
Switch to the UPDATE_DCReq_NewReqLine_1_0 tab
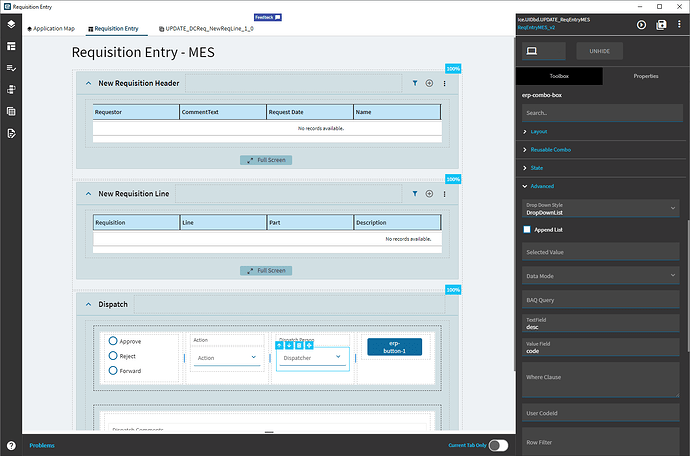206,29
